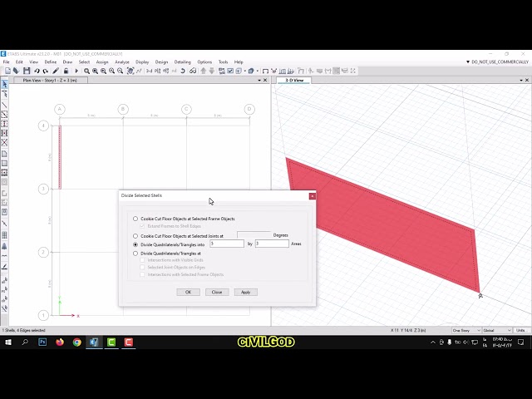Check Intersections with Visible Grids

click(x=142, y=260)
